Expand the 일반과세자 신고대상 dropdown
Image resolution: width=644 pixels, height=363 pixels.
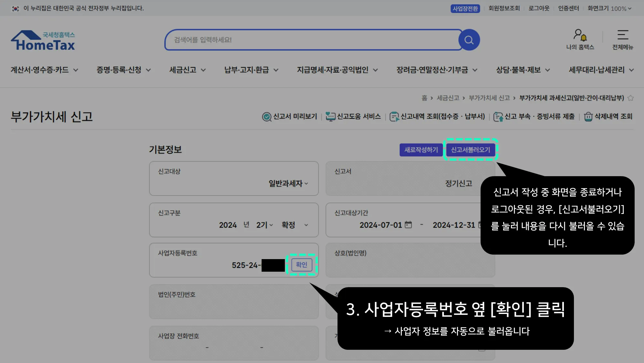coord(288,184)
